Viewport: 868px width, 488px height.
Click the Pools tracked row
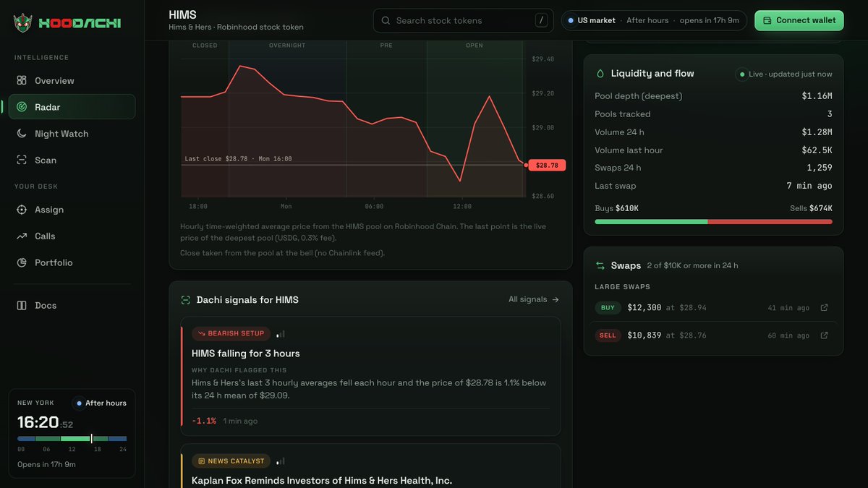click(x=713, y=114)
